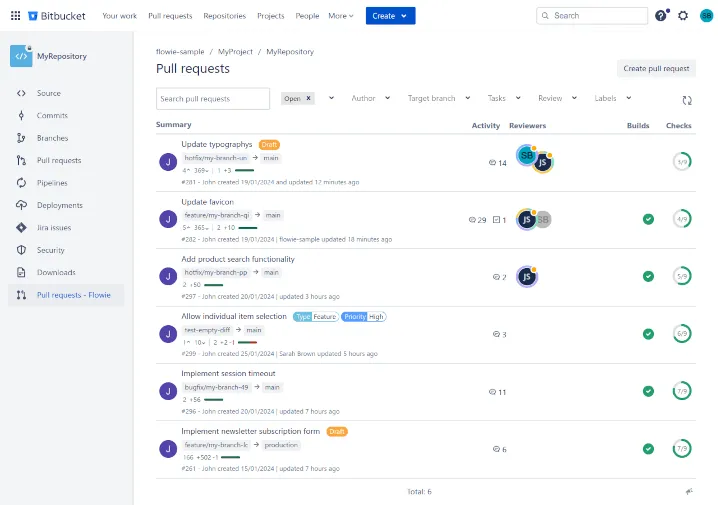
Task: Click the Bitbucket logo
Action: pos(56,16)
